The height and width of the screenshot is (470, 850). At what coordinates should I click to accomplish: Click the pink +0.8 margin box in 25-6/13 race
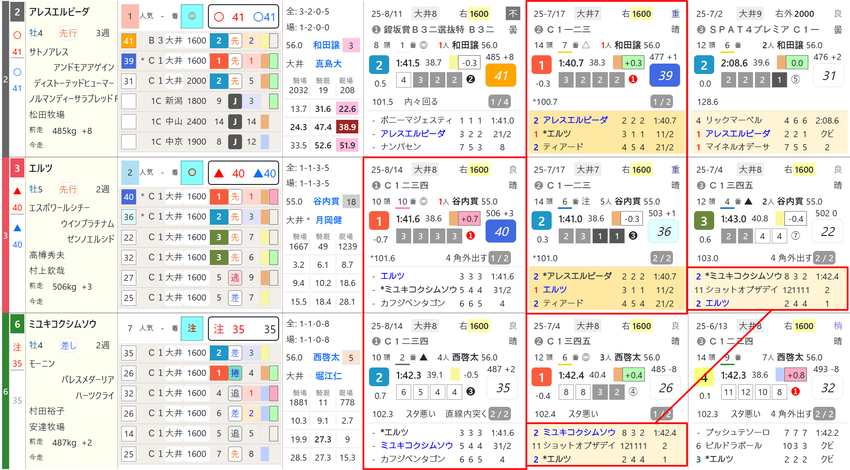coord(795,375)
